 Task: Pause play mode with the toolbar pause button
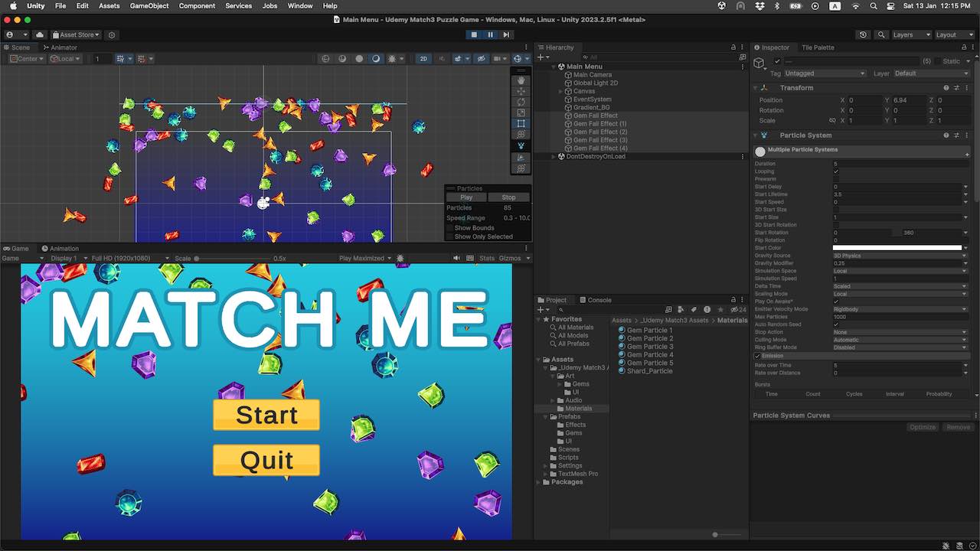(x=490, y=34)
